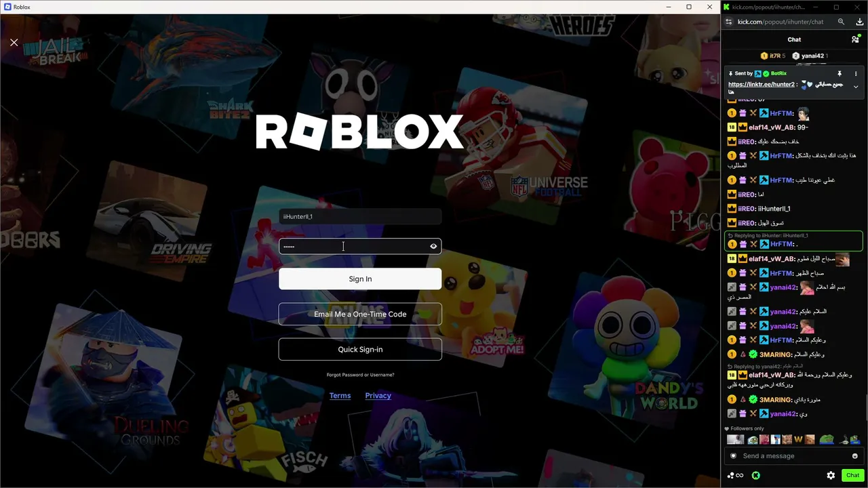The image size is (868, 488).
Task: Toggle password visibility with the eye icon
Action: pyautogui.click(x=433, y=246)
